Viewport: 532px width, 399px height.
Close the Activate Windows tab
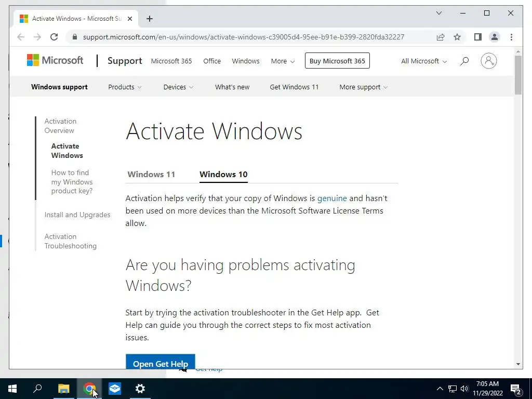(129, 19)
